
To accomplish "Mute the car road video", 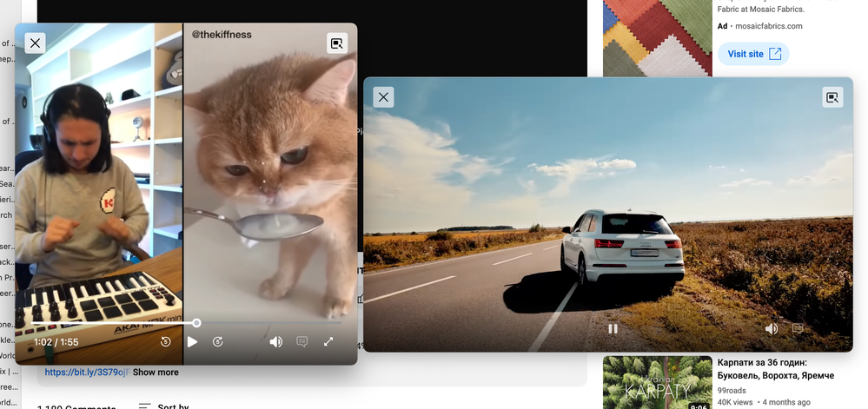I will tap(771, 329).
